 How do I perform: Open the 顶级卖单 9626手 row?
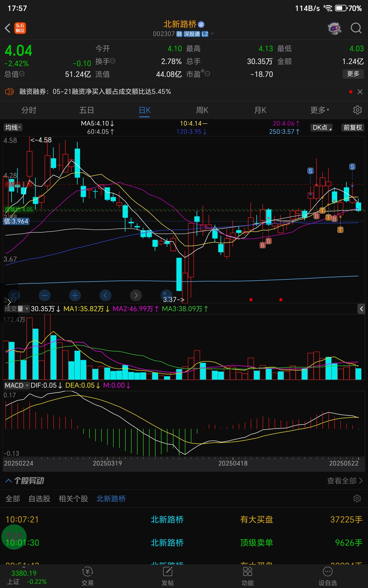pyautogui.click(x=184, y=543)
